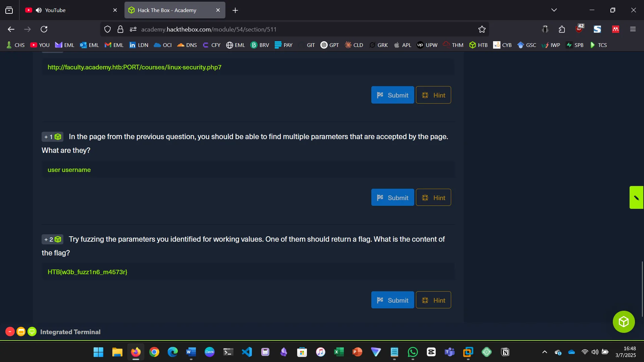Bookmark this page with the star icon
Screen dimensions: 644x362
point(482,29)
